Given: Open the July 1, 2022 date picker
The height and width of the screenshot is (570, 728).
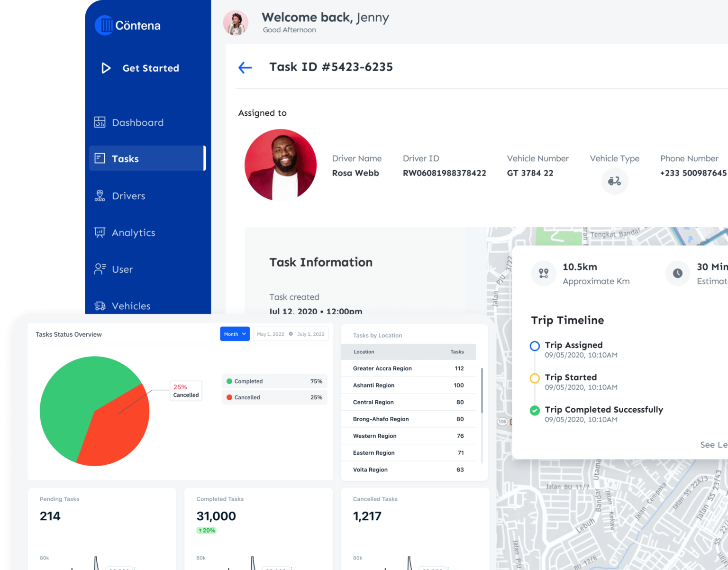Looking at the screenshot, I should tap(310, 334).
